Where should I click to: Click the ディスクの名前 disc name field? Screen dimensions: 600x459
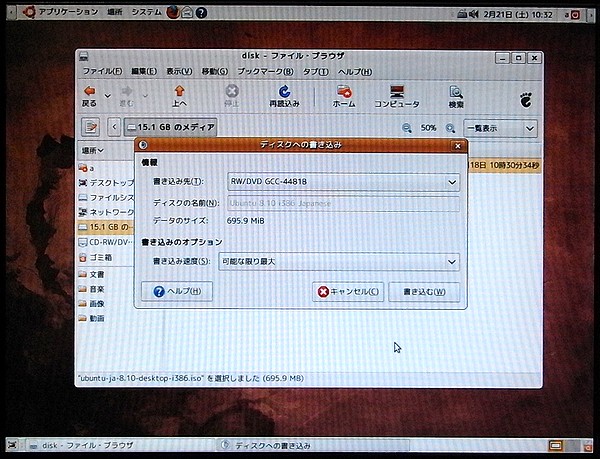[344, 203]
